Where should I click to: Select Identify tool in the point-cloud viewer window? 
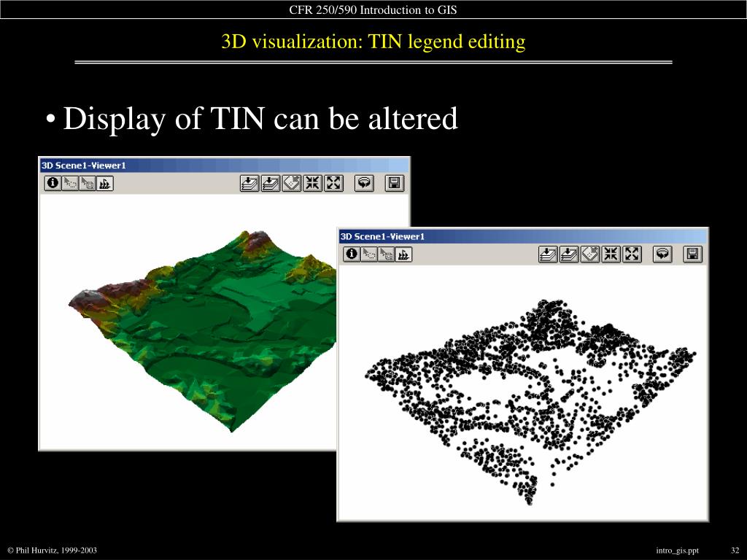pos(352,254)
